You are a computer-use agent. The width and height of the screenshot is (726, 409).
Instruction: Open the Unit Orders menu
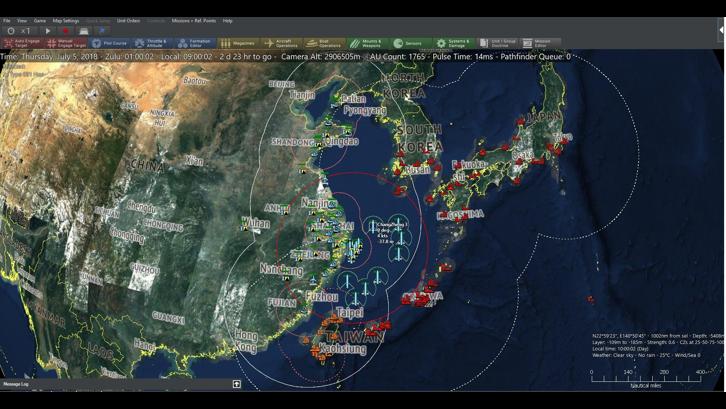coord(128,21)
